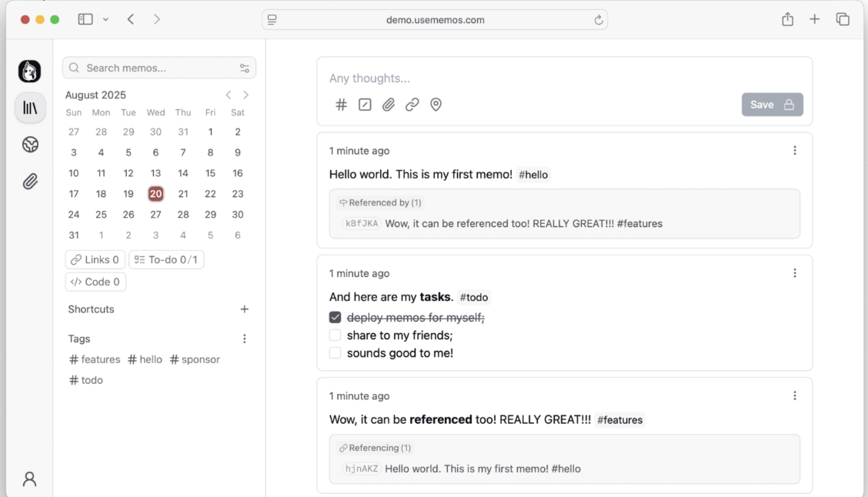Open the user profile icon at bottom left

[x=30, y=479]
